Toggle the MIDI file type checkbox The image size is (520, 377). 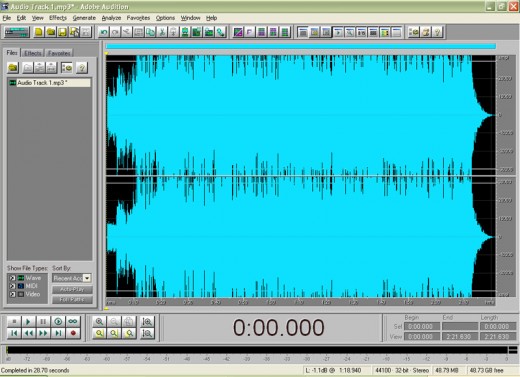point(12,286)
